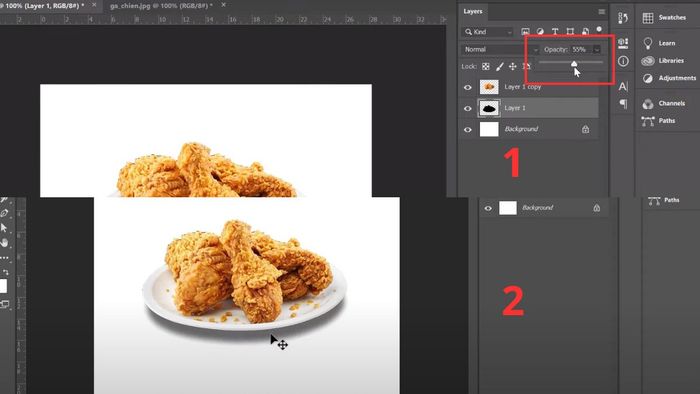The width and height of the screenshot is (700, 394).
Task: Click the Opacity slider handle
Action: [574, 64]
